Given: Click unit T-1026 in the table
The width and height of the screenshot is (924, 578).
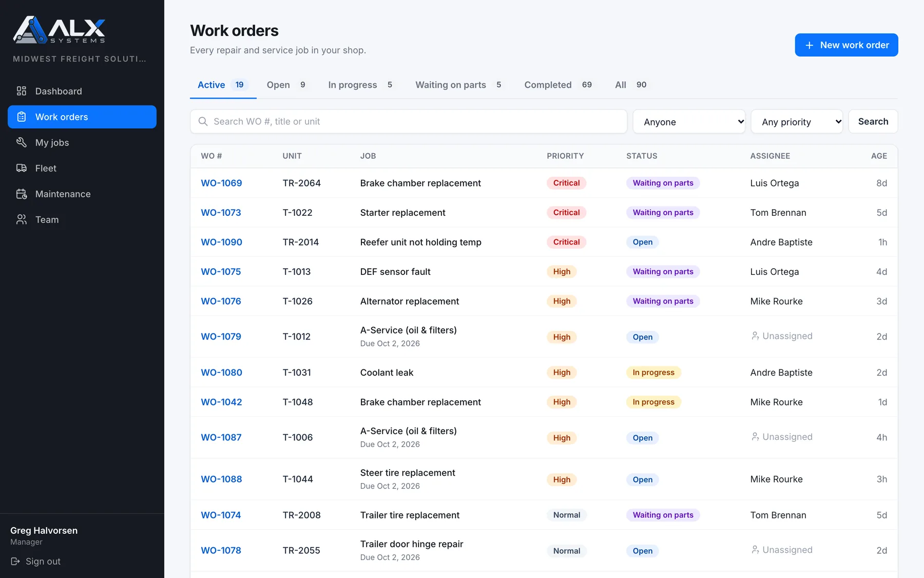Looking at the screenshot, I should pos(298,301).
